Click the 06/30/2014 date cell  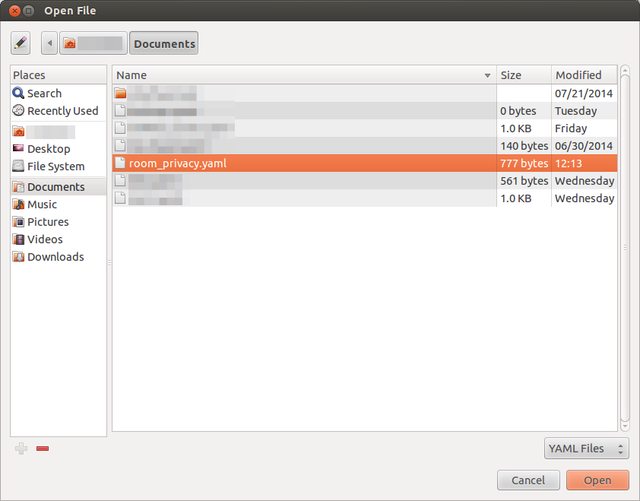584,146
